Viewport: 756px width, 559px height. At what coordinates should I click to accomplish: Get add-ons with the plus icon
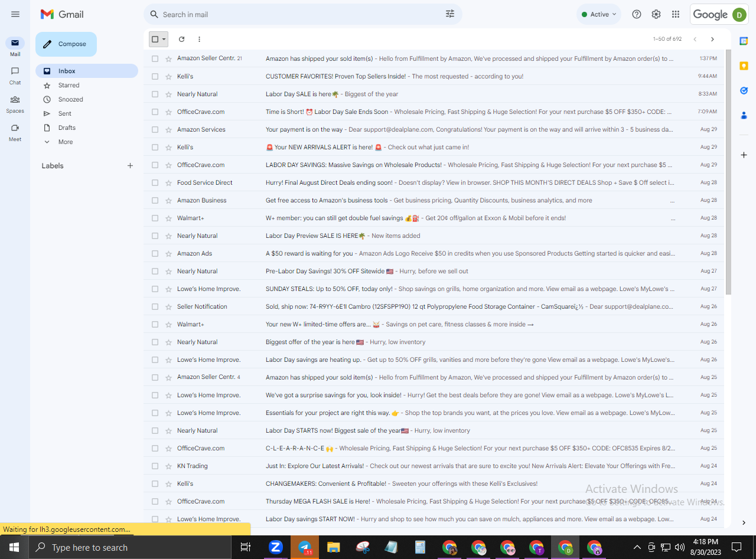744,155
